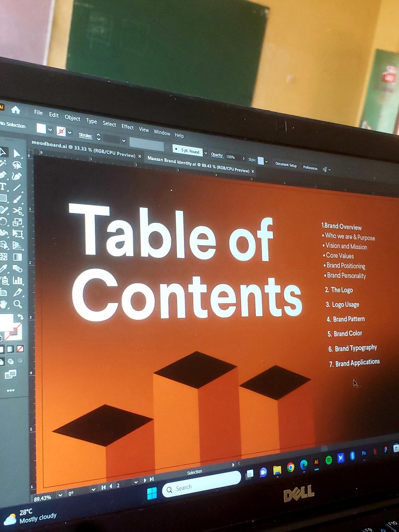Select the Gradient tool
399x532 pixels.
pos(18,257)
